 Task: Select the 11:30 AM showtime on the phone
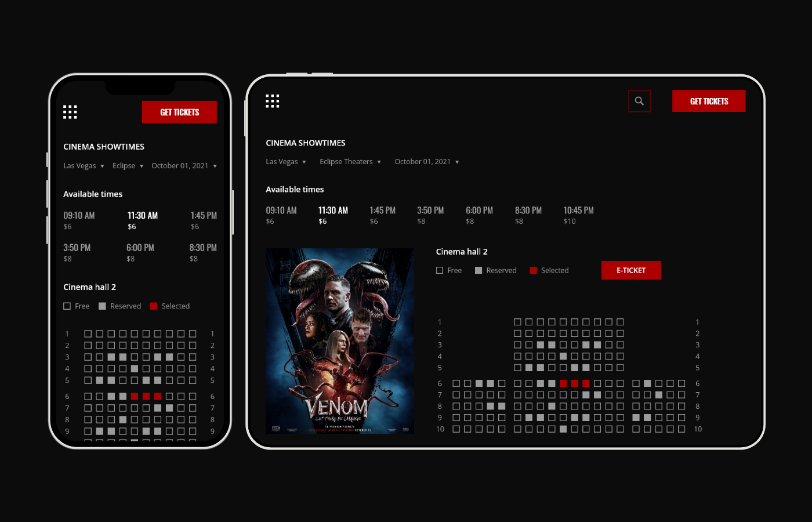(x=143, y=220)
